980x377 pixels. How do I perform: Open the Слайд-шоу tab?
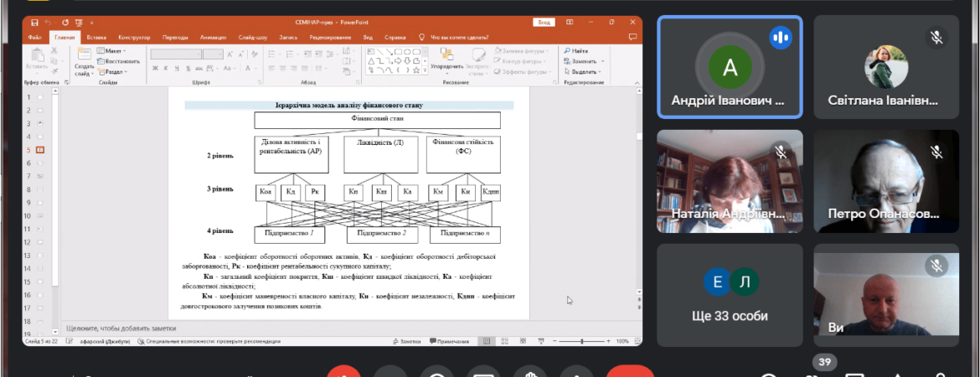(254, 38)
